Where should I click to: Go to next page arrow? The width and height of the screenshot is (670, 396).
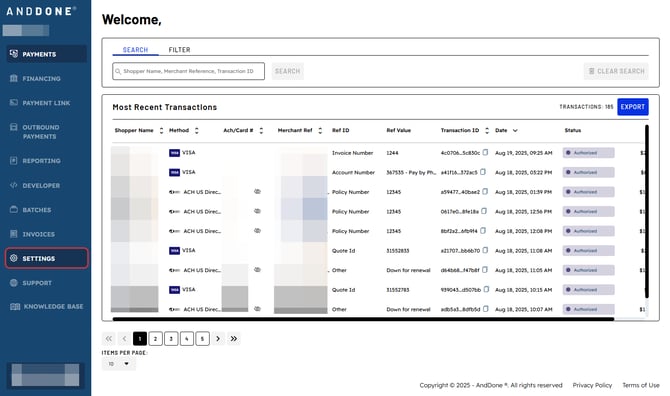point(218,339)
